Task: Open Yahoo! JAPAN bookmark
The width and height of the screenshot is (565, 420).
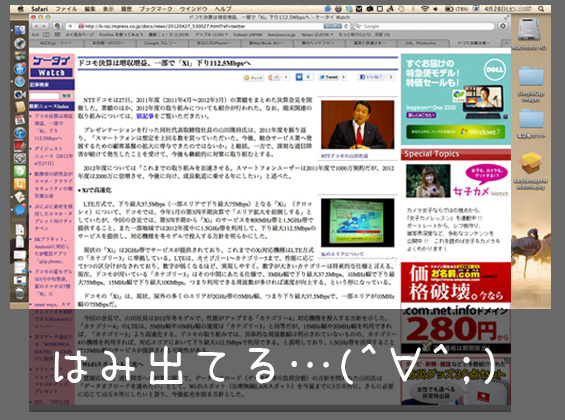Action: pos(248,35)
